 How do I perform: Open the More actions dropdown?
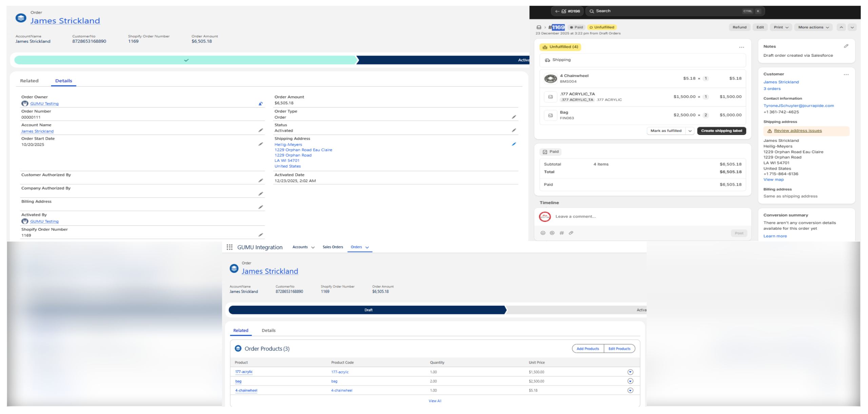813,27
